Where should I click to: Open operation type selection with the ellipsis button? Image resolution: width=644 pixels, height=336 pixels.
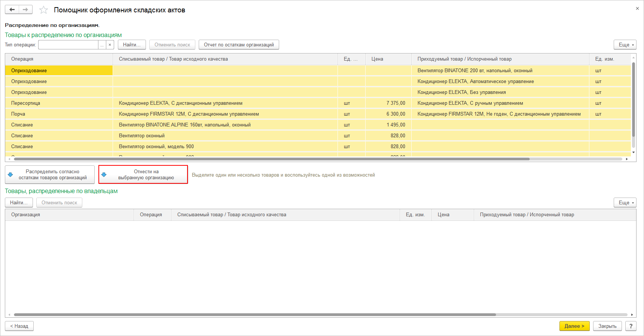click(x=102, y=45)
